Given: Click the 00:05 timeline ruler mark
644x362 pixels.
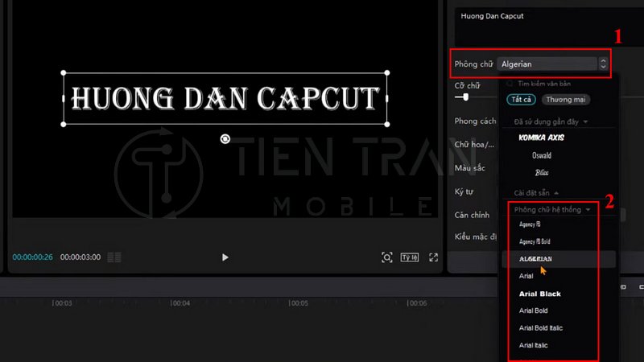Looking at the screenshot, I should click(x=299, y=303).
